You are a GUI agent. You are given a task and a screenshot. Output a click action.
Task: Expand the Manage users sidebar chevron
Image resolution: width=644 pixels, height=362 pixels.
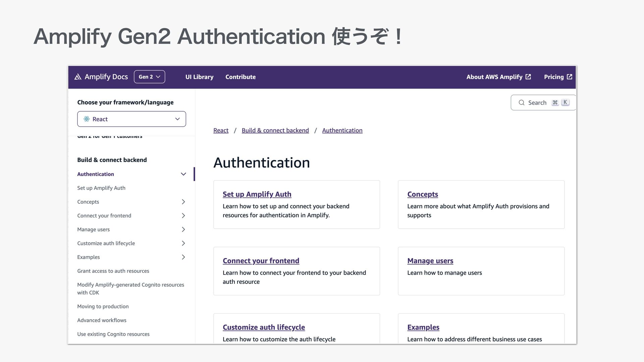[183, 229]
